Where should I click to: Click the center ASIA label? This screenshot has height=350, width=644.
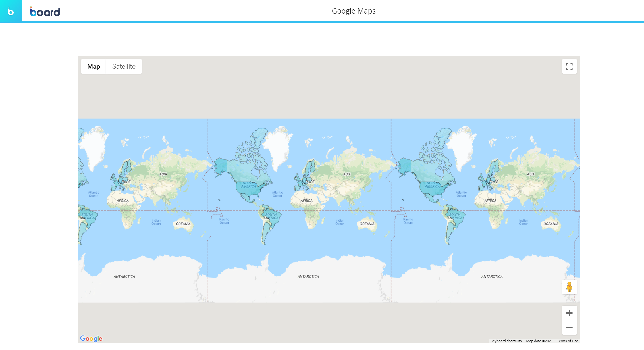click(x=347, y=174)
